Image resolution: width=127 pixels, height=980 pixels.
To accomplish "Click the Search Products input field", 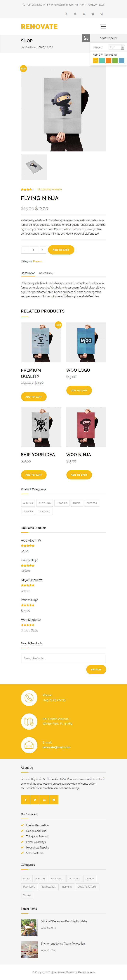I will (x=63, y=658).
